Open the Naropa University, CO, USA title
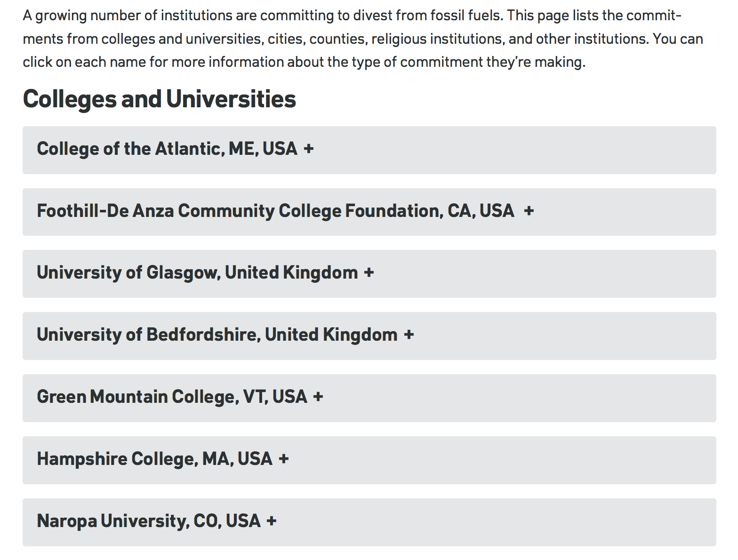This screenshot has width=738, height=560. coord(149,521)
